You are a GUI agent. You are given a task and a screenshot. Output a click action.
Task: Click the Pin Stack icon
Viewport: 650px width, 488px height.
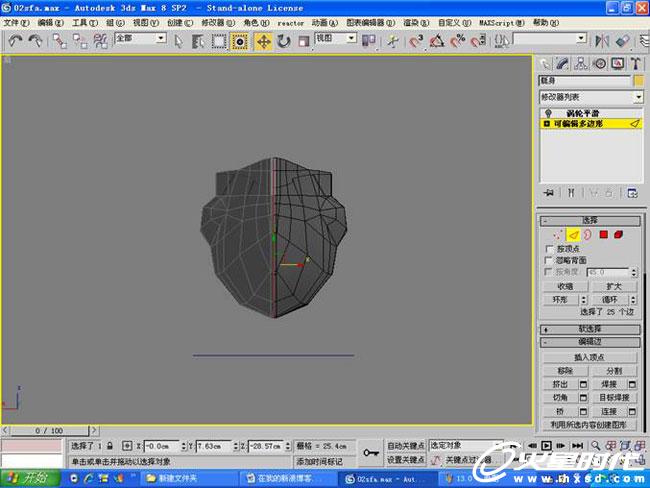tap(549, 193)
